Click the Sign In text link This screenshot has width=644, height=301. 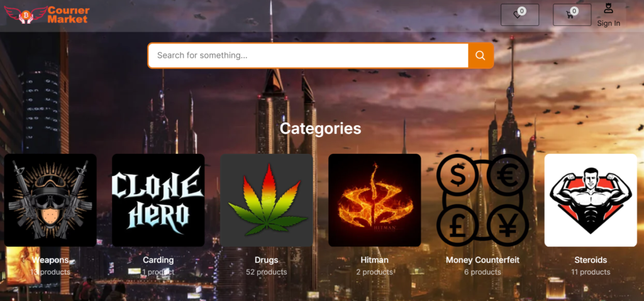tap(608, 23)
